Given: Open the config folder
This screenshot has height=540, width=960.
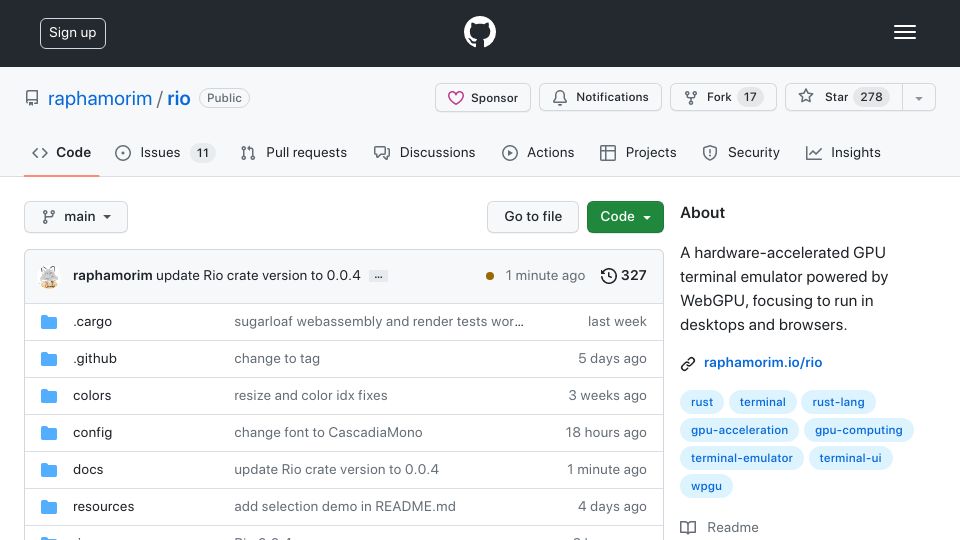Looking at the screenshot, I should pyautogui.click(x=92, y=432).
